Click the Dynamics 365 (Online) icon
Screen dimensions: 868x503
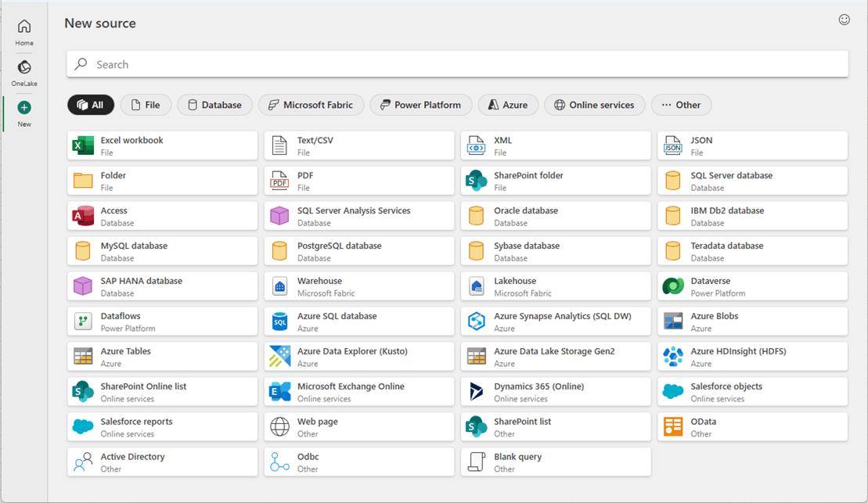coord(476,391)
